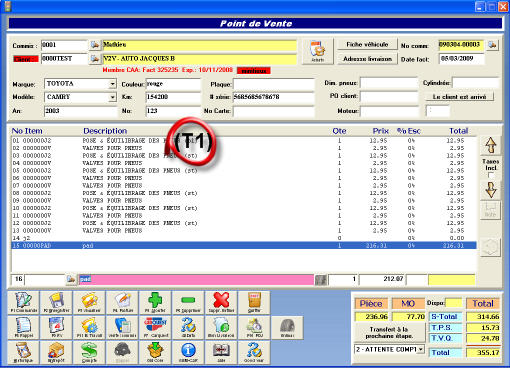This screenshot has width=510, height=368.
Task: Click the lookup icon beside Commis field
Action: point(95,45)
